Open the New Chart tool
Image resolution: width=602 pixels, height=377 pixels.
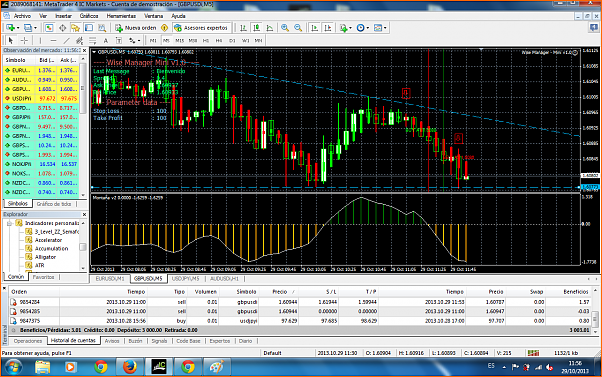coord(10,28)
